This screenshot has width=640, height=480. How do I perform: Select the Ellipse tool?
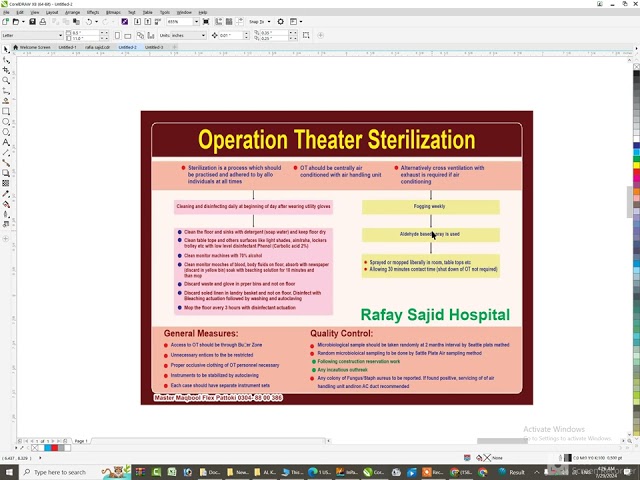coord(6,122)
